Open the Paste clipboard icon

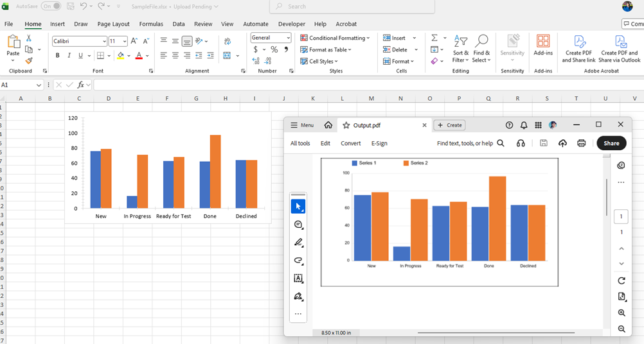tap(13, 42)
